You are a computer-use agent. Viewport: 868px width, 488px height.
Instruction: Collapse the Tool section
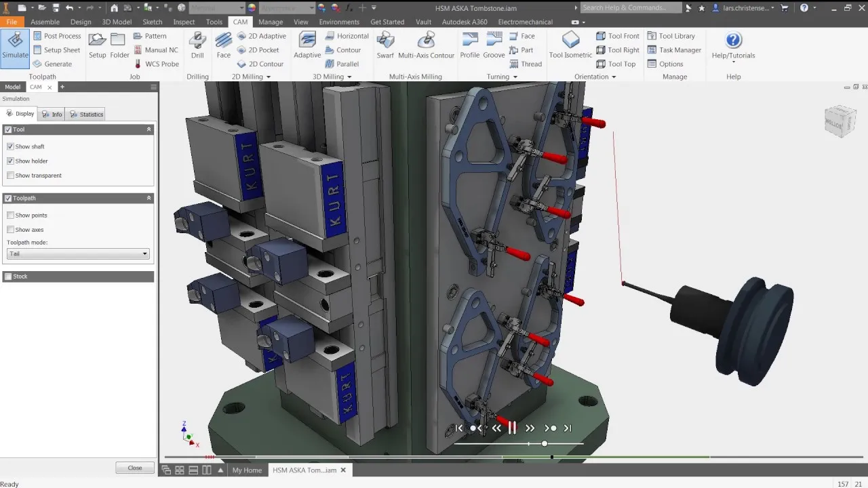point(149,129)
